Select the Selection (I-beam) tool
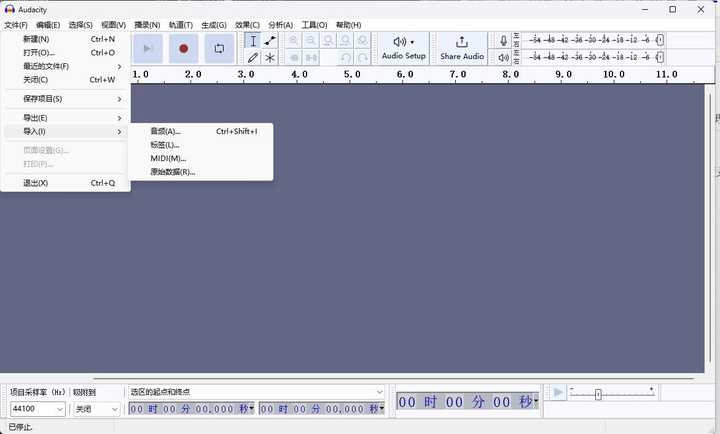Image resolution: width=720 pixels, height=434 pixels. [x=253, y=41]
